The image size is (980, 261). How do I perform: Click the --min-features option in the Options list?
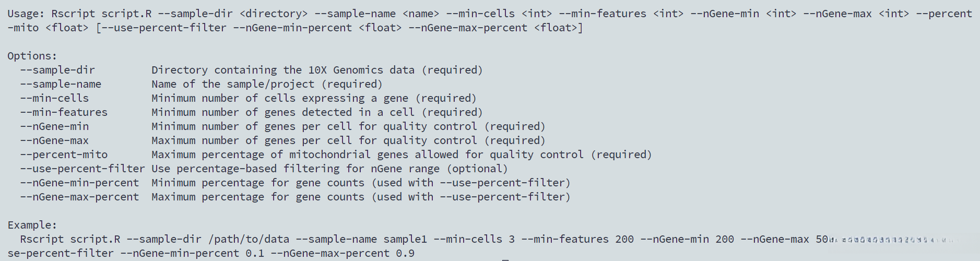tap(64, 112)
